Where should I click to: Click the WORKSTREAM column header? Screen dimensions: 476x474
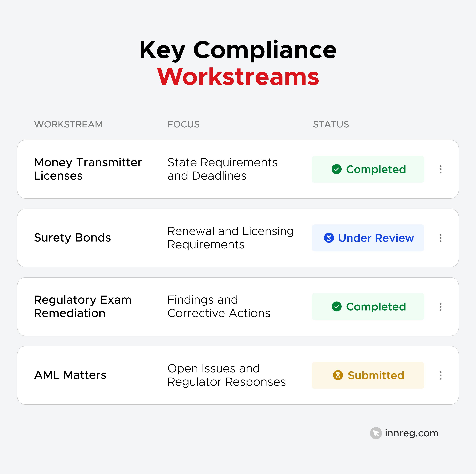(x=68, y=124)
